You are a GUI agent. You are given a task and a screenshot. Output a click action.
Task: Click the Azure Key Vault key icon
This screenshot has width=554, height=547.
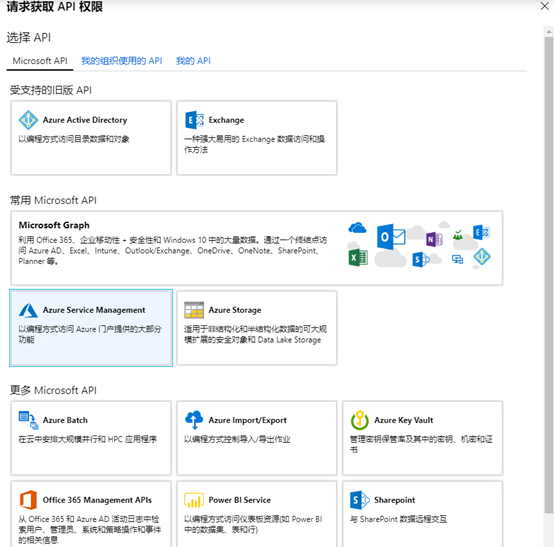click(x=360, y=420)
